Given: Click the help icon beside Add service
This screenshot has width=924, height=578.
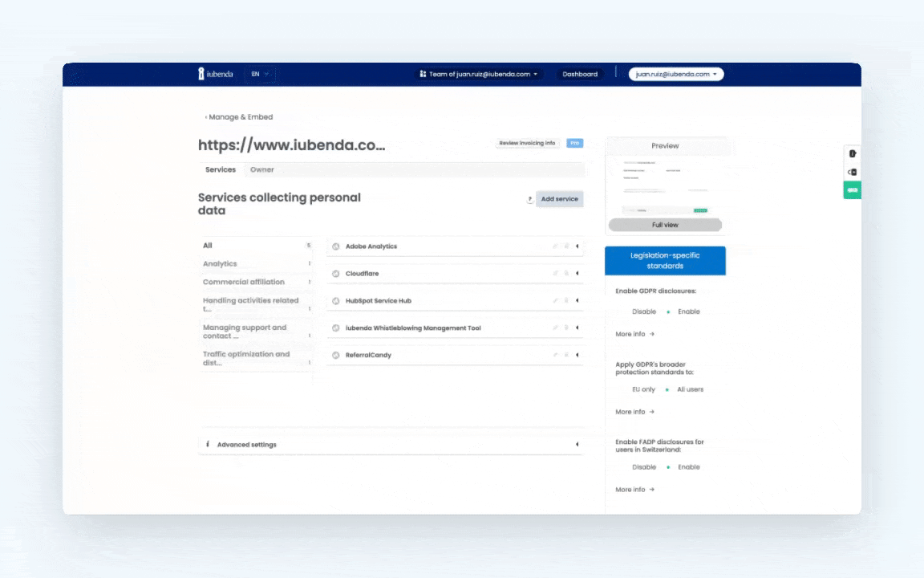Looking at the screenshot, I should tap(529, 199).
